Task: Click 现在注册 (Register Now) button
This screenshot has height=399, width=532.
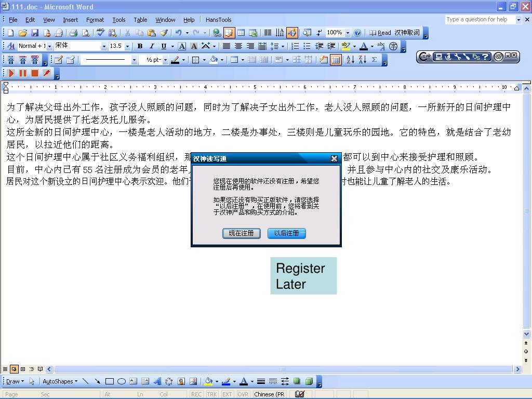Action: (241, 233)
